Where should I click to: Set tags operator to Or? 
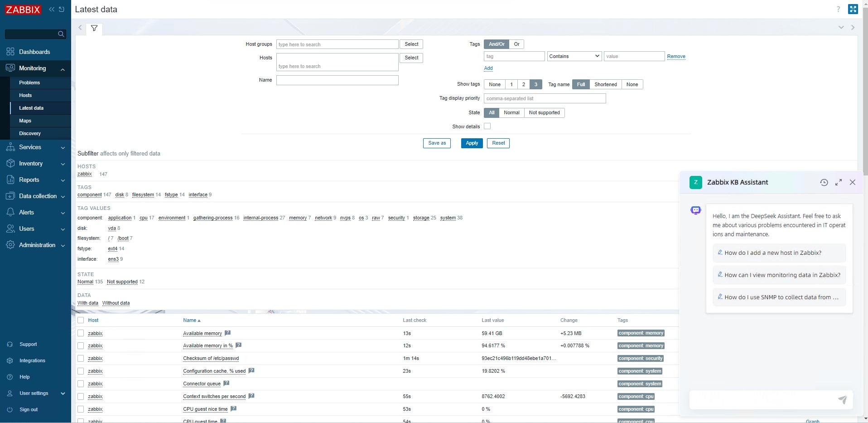click(x=516, y=44)
